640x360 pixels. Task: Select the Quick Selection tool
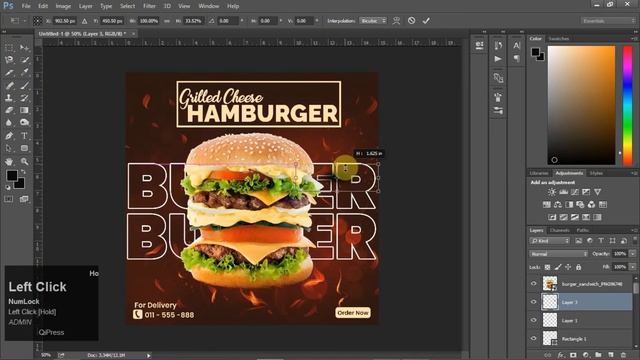click(24, 60)
